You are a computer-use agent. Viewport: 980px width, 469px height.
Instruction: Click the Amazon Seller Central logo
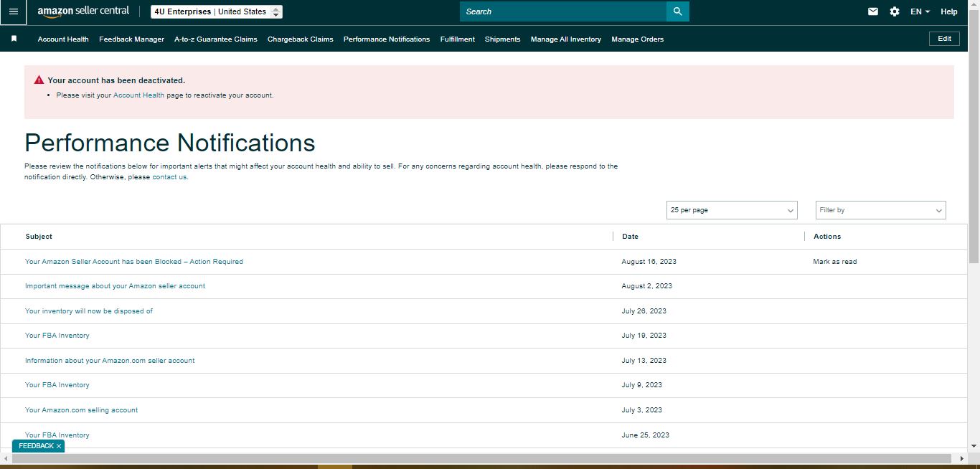(x=83, y=11)
